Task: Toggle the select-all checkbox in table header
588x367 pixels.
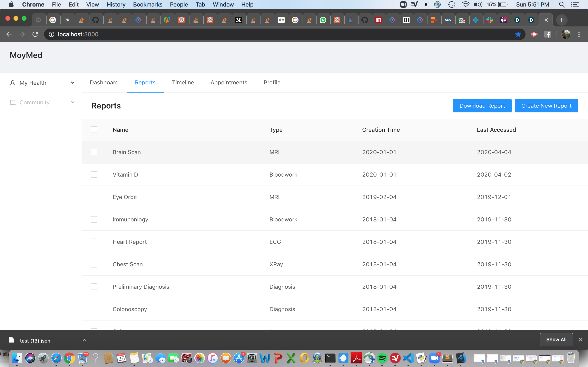Action: click(x=94, y=130)
